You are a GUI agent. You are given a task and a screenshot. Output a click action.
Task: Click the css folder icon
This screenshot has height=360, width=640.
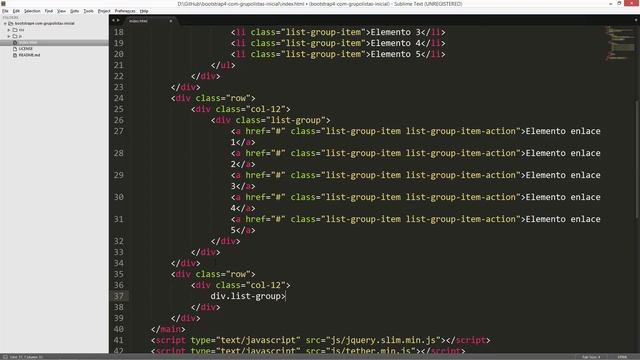point(15,30)
